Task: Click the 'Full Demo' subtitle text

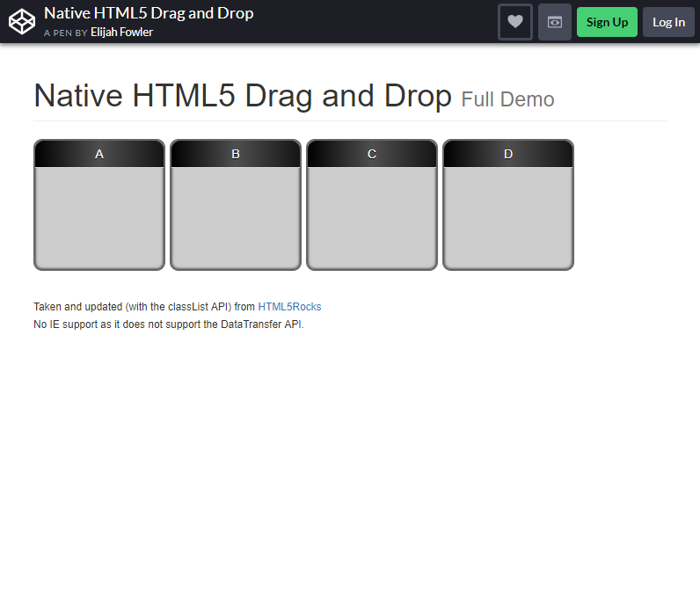Action: pyautogui.click(x=507, y=99)
